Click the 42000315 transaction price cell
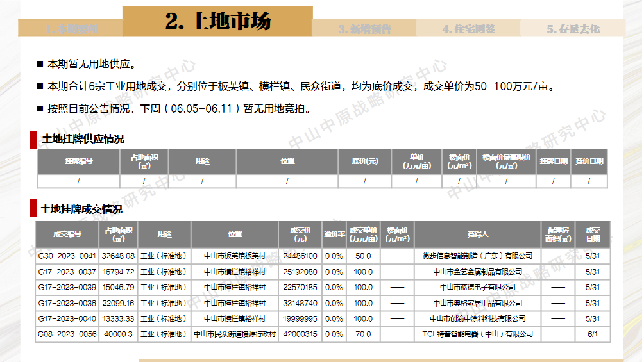The width and height of the screenshot is (644, 362). [300, 334]
